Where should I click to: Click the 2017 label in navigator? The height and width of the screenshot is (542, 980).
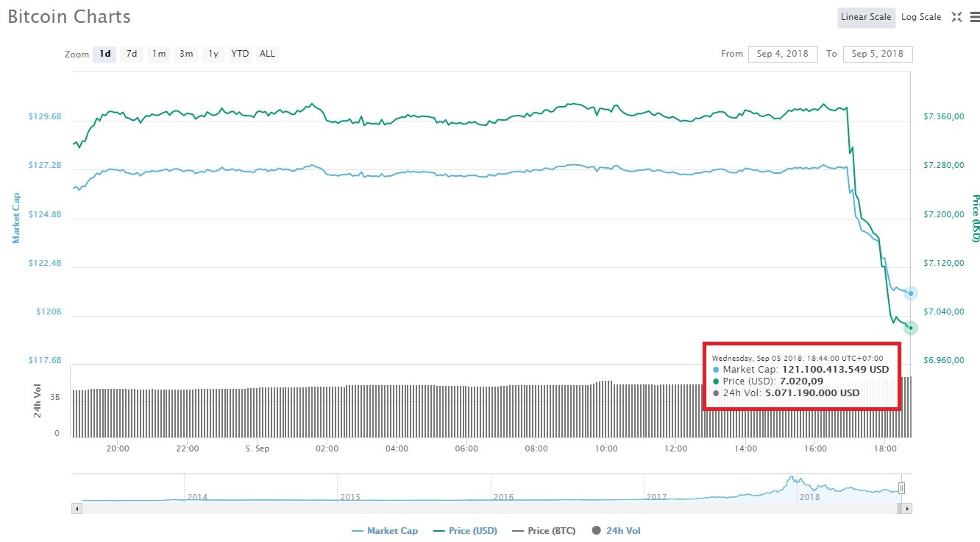(656, 497)
